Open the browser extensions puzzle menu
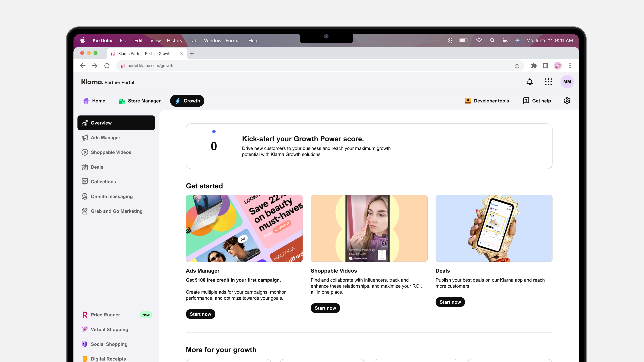 (534, 66)
